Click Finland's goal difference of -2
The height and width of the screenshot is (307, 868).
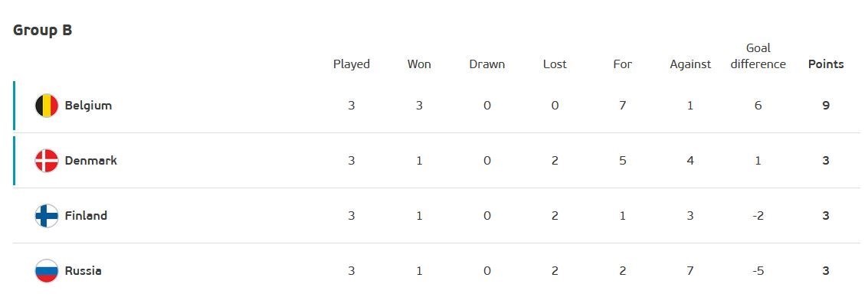click(758, 216)
